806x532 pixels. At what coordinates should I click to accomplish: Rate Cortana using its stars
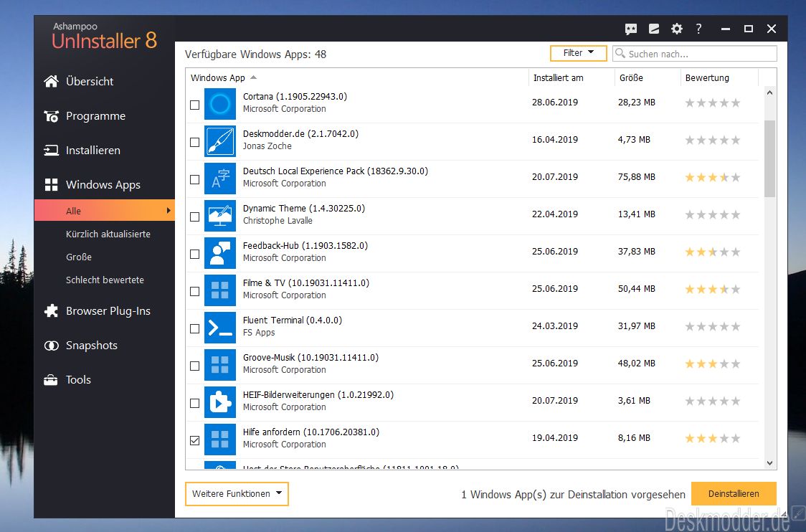tap(713, 103)
